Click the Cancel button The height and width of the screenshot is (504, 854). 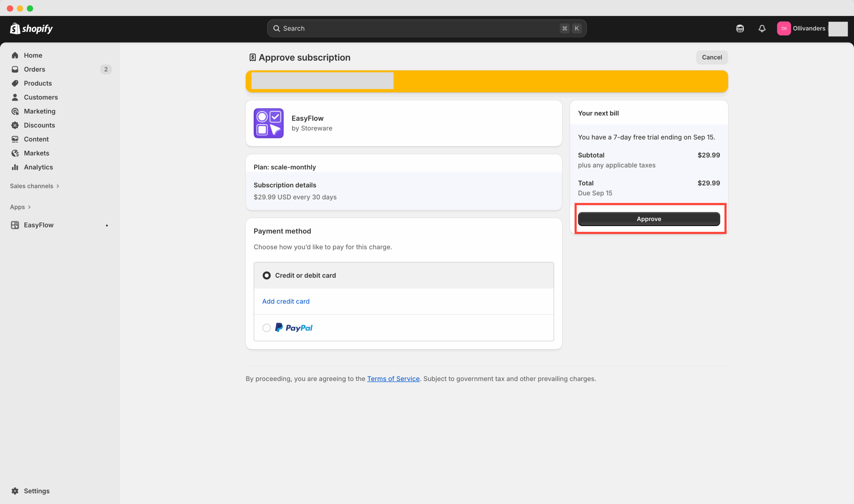click(x=712, y=57)
